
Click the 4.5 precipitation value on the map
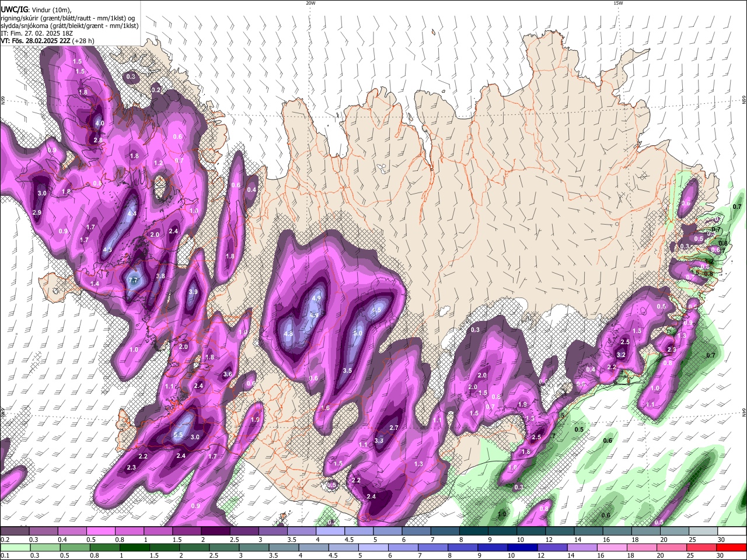pos(377,310)
